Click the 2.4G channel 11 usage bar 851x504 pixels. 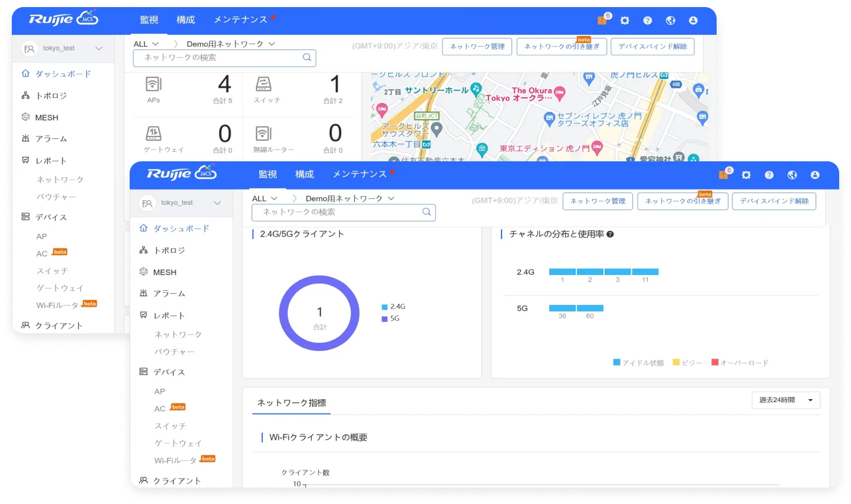pyautogui.click(x=645, y=271)
